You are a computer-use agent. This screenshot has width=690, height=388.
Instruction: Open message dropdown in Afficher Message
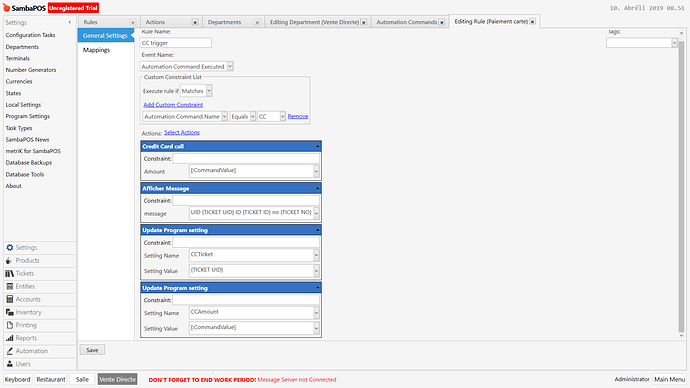click(x=316, y=213)
